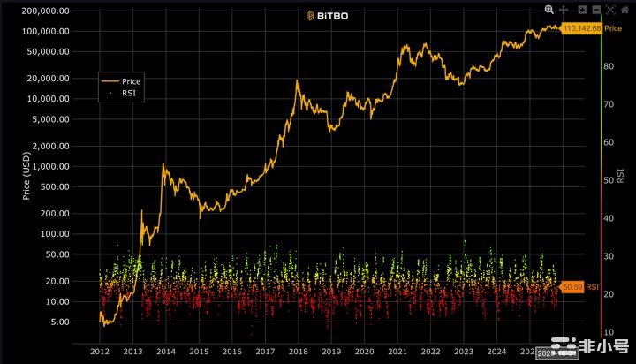The height and width of the screenshot is (364, 636).
Task: Click the 2021 label on the x-axis
Action: tap(397, 351)
